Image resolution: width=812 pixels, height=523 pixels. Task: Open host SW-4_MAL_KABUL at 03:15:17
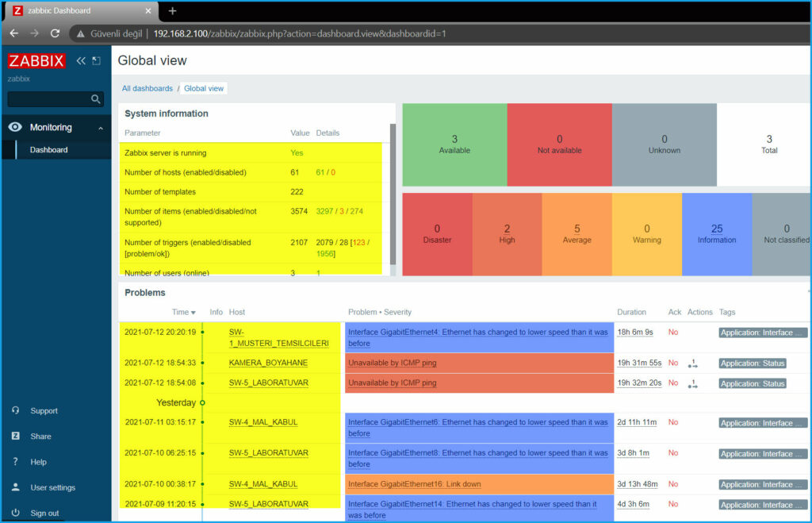263,422
